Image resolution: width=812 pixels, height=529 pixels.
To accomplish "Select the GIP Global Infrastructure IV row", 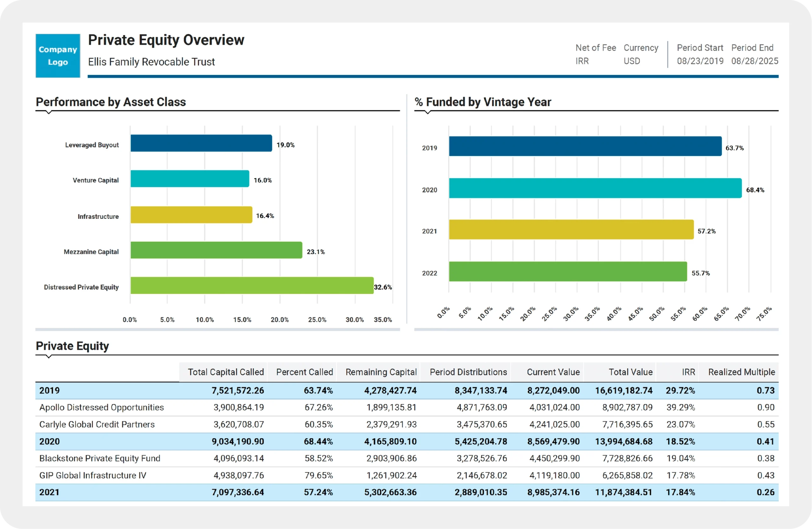I will coord(93,475).
